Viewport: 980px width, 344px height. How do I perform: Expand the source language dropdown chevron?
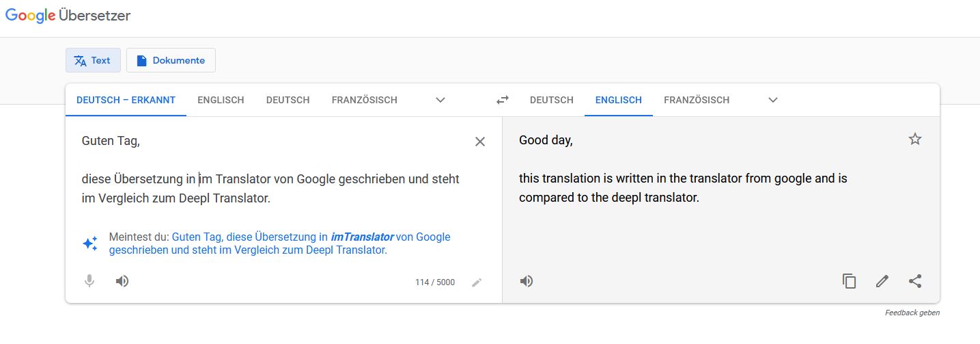tap(440, 100)
